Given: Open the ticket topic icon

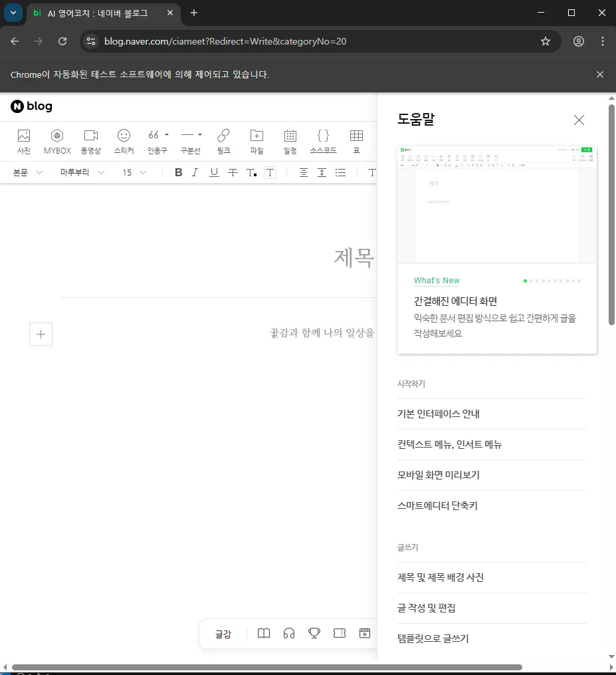Looking at the screenshot, I should (x=340, y=633).
